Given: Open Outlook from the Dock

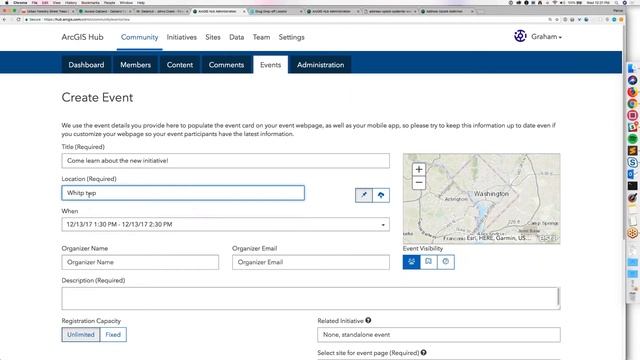Looking at the screenshot, I should point(632,174).
